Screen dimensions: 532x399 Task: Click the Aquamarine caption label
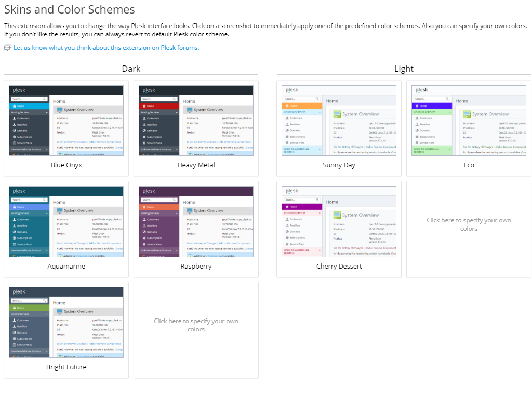click(66, 267)
